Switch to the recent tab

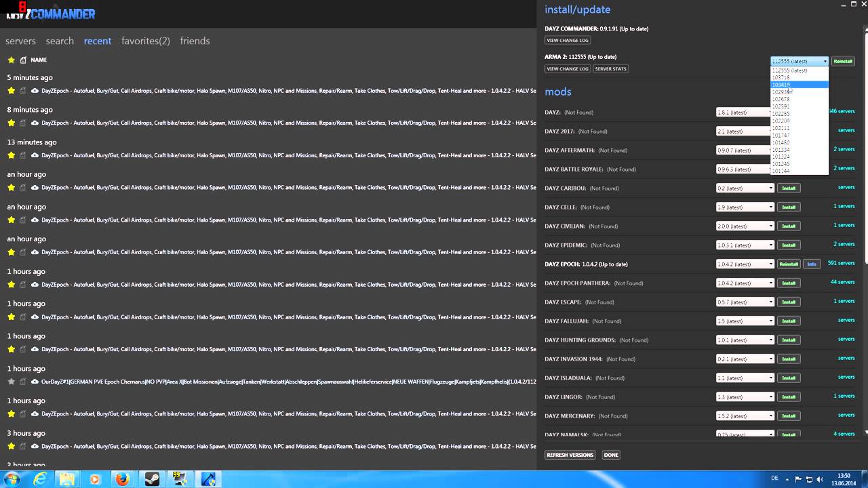pos(98,41)
